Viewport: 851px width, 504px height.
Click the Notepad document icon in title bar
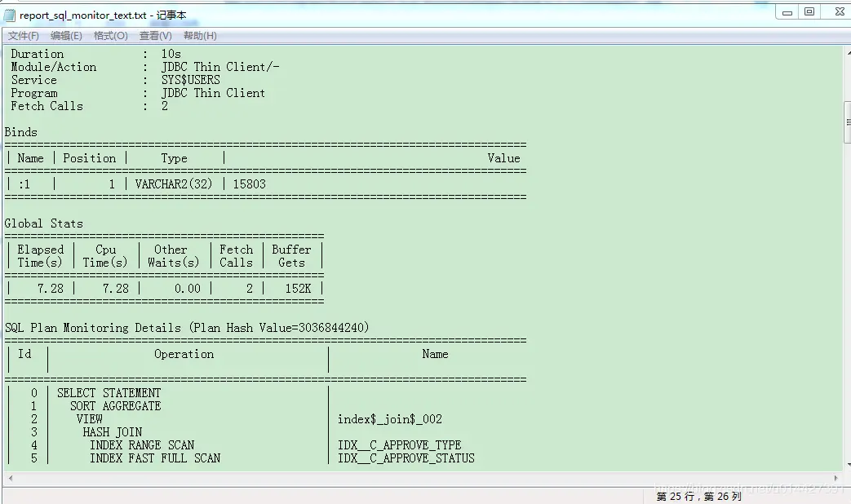[9, 15]
